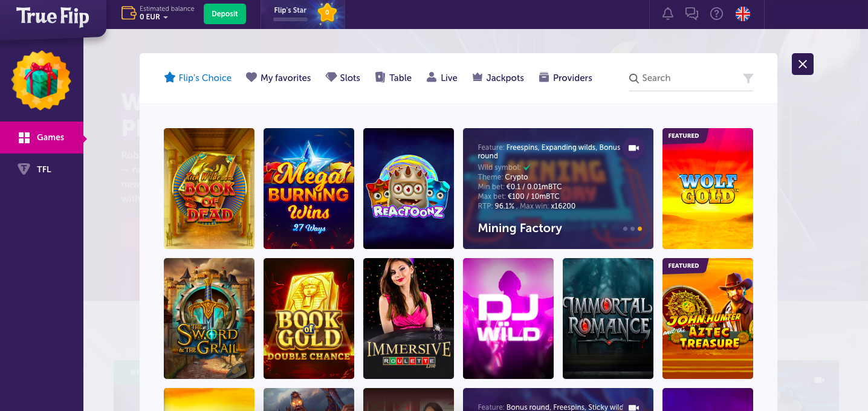868x411 pixels.
Task: Click video icon on bottom feature card
Action: 633,407
